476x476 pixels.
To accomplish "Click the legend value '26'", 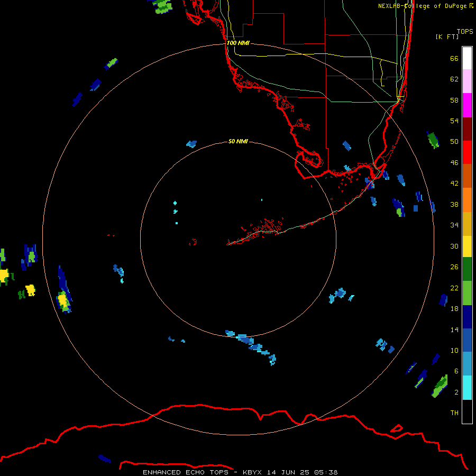I will (454, 267).
